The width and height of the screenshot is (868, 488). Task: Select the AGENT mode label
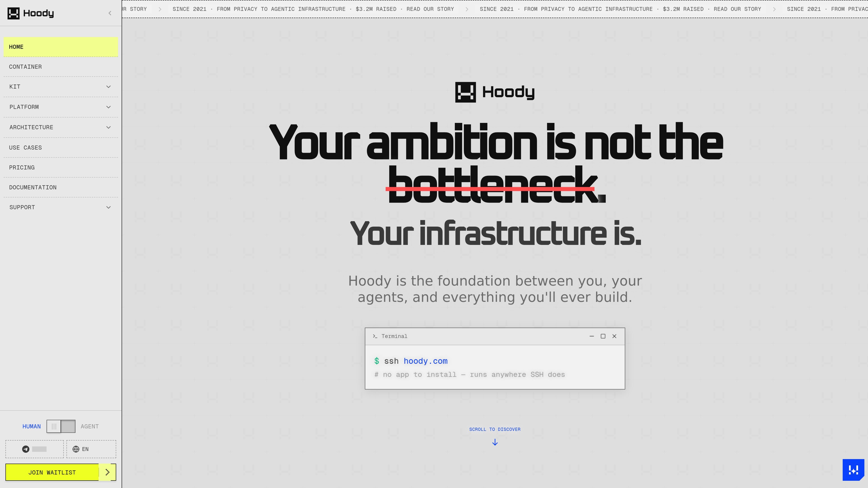coord(90,426)
